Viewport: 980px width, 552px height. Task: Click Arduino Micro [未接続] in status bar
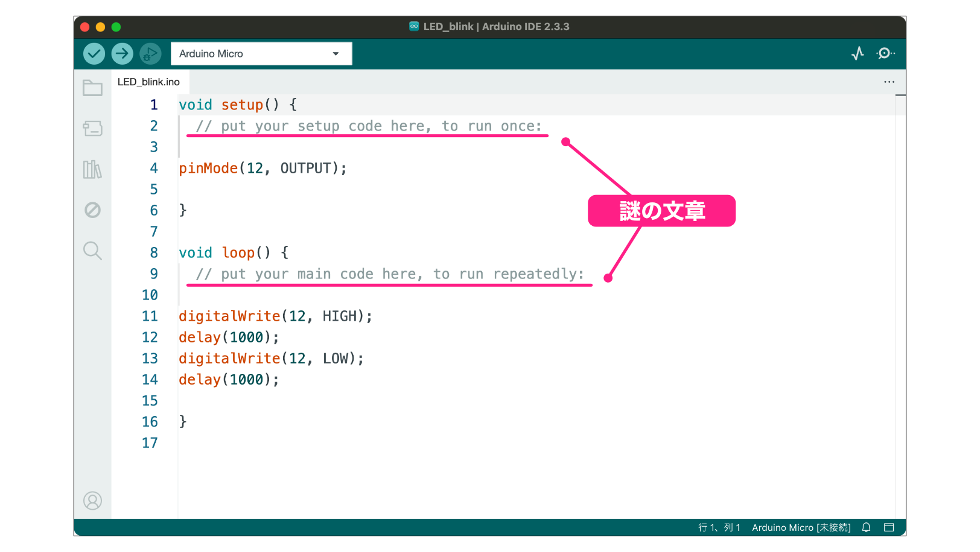801,528
